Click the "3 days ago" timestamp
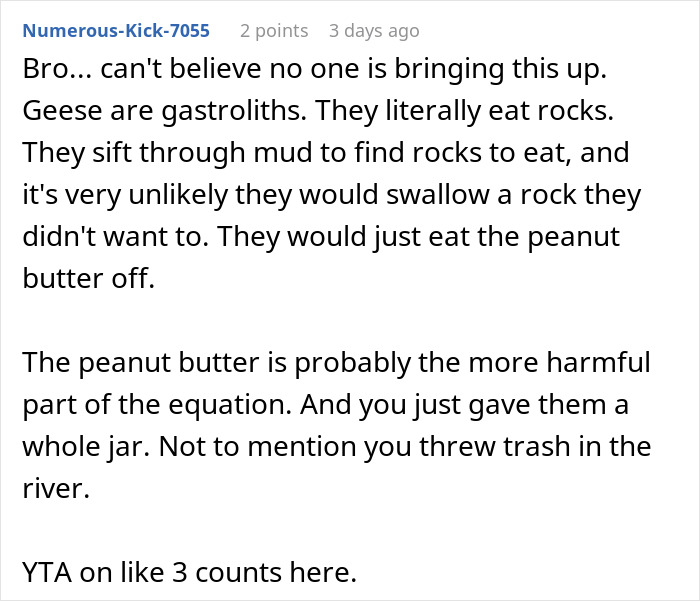 pos(374,31)
